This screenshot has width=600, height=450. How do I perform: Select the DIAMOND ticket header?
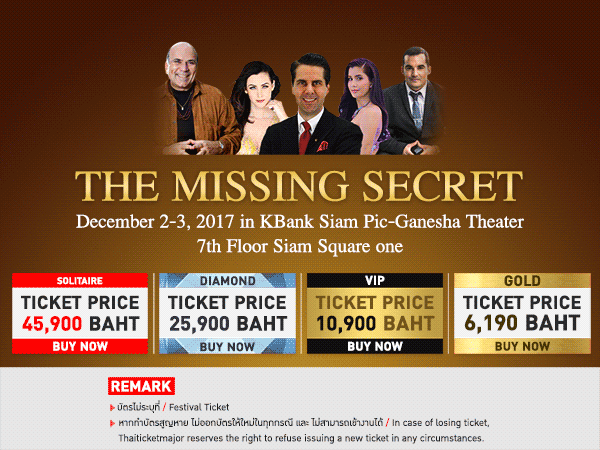[x=227, y=280]
